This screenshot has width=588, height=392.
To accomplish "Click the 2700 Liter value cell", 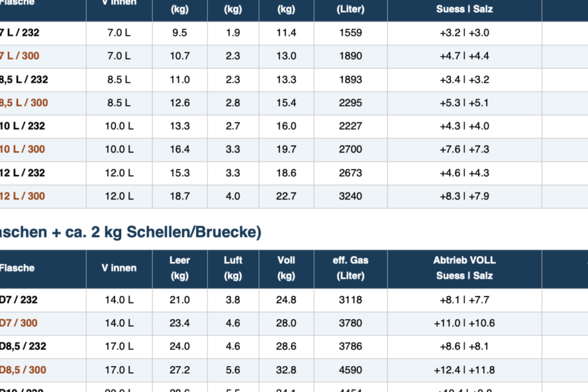I will (x=351, y=149).
